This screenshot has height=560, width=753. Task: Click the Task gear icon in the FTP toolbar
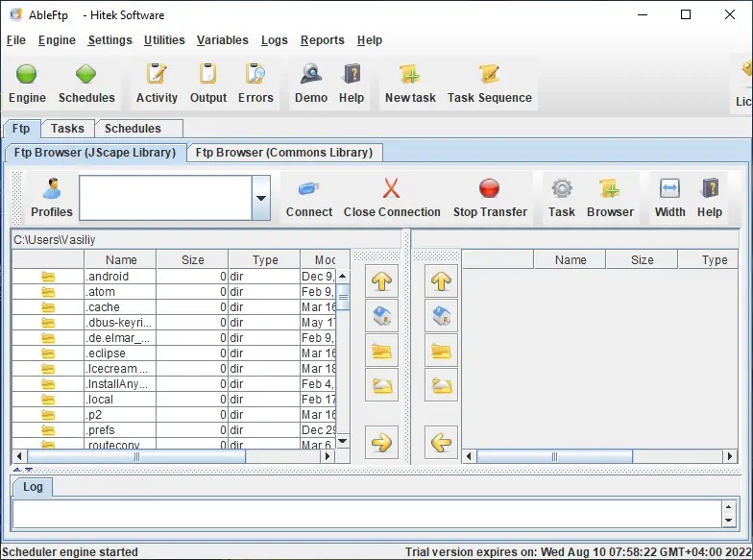tap(561, 188)
